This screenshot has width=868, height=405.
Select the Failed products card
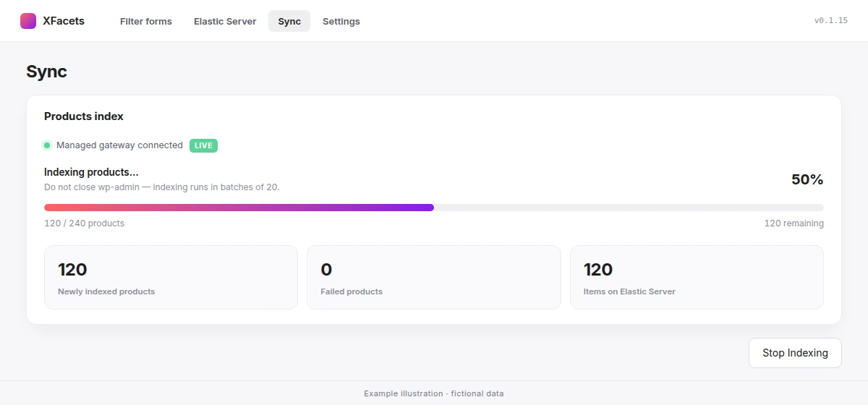pos(434,277)
